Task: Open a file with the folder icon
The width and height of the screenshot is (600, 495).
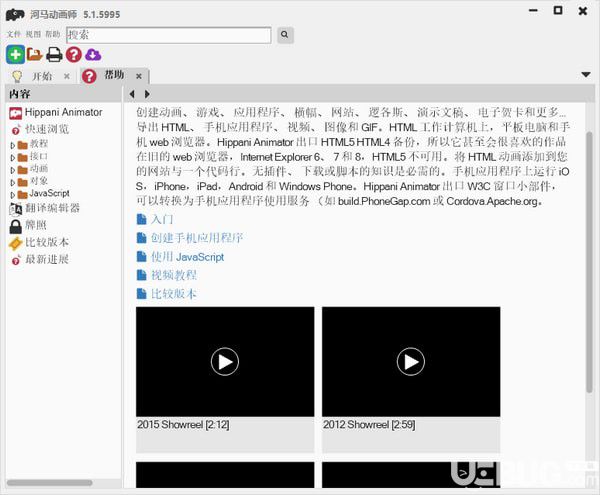Action: click(x=34, y=54)
